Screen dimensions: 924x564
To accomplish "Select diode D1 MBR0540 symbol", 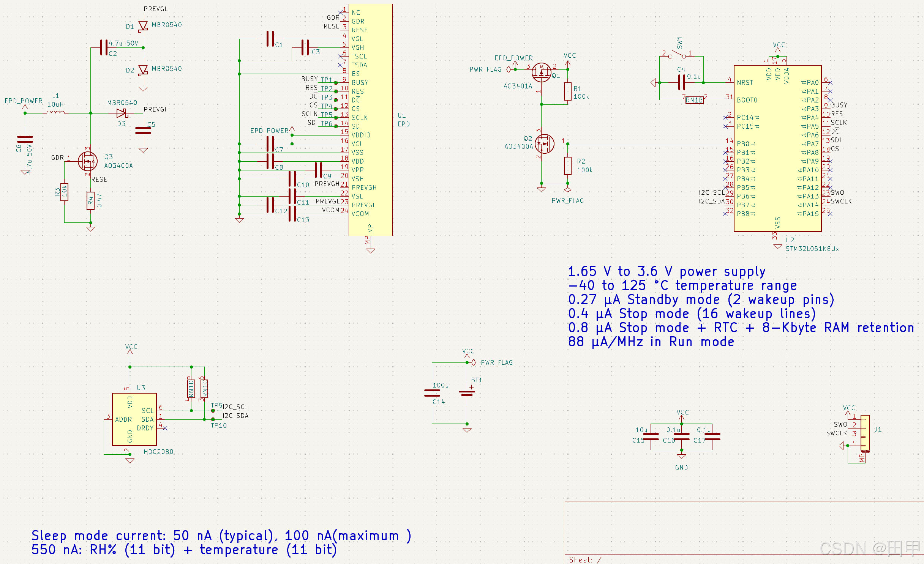I will [143, 26].
